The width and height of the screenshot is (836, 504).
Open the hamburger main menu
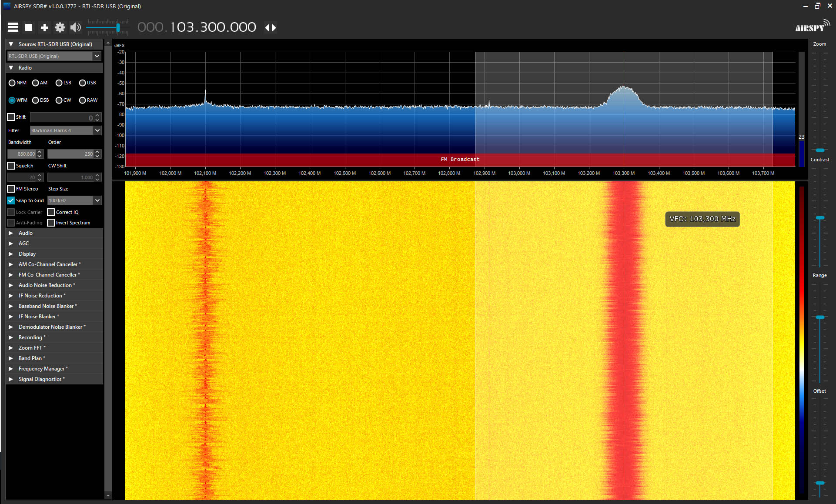tap(13, 27)
